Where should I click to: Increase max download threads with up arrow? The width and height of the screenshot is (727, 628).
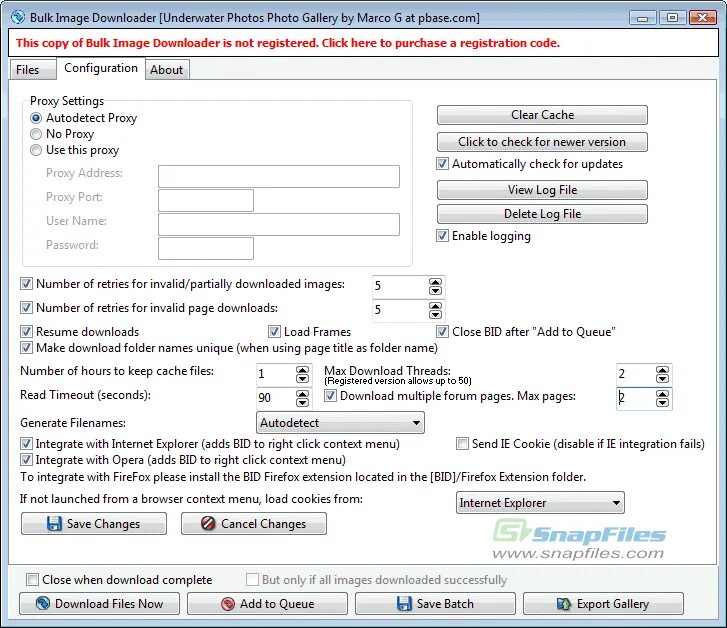[662, 370]
